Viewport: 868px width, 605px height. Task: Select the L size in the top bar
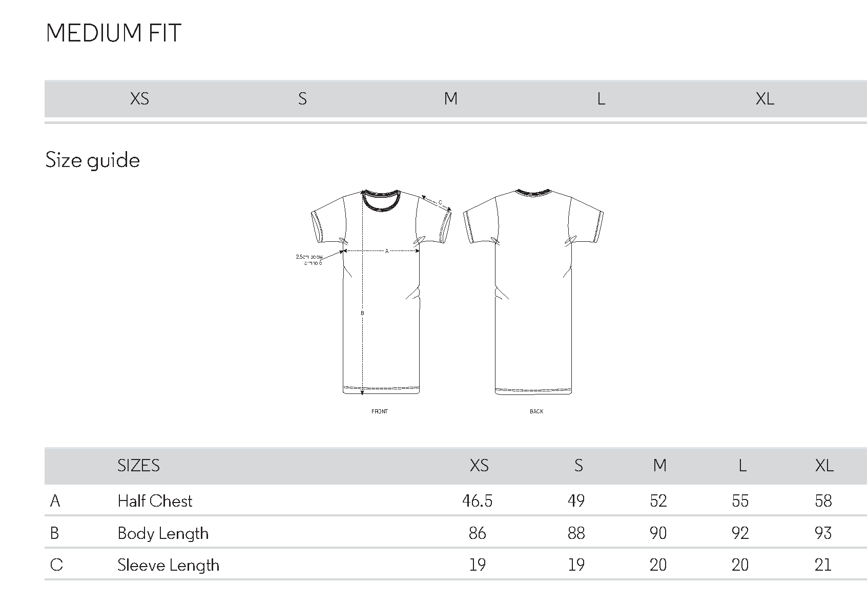pos(601,98)
